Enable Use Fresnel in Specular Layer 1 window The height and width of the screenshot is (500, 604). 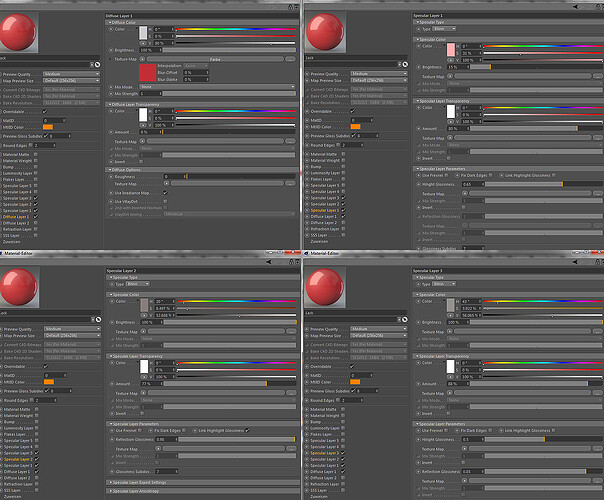446,175
